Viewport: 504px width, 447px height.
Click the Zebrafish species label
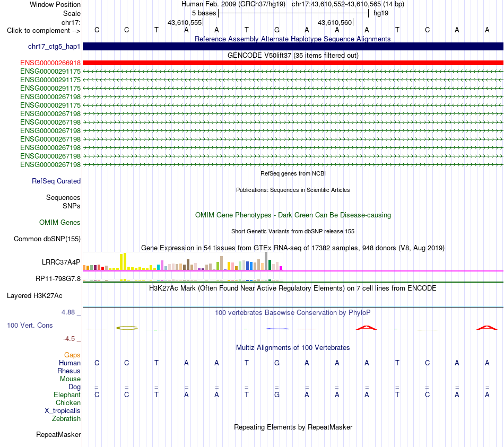pos(66,419)
